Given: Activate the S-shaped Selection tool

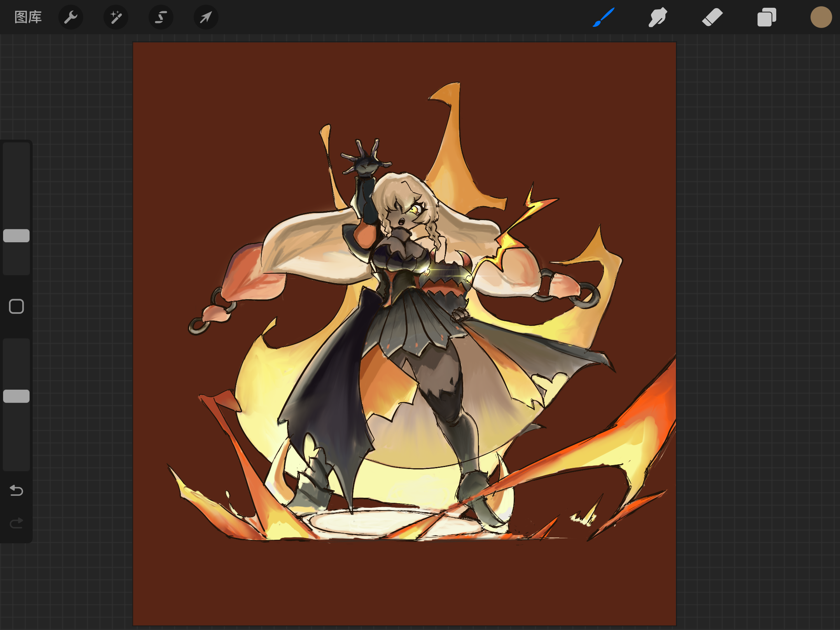Looking at the screenshot, I should 161,17.
